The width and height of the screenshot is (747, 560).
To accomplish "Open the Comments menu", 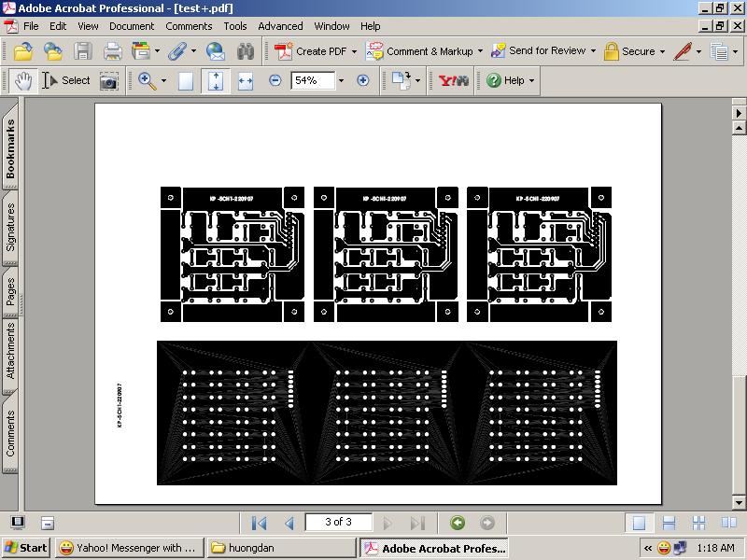I will coord(189,26).
